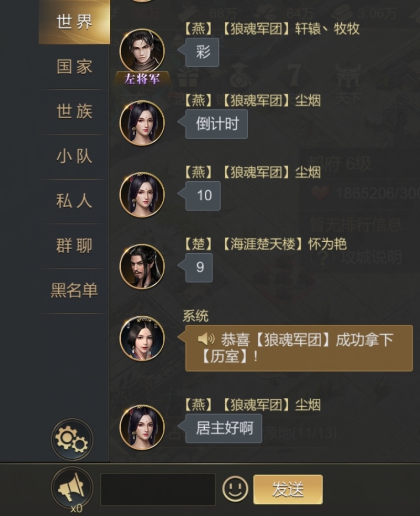Focus the chat message input field
Viewport: 420px width, 516px height.
click(x=158, y=489)
